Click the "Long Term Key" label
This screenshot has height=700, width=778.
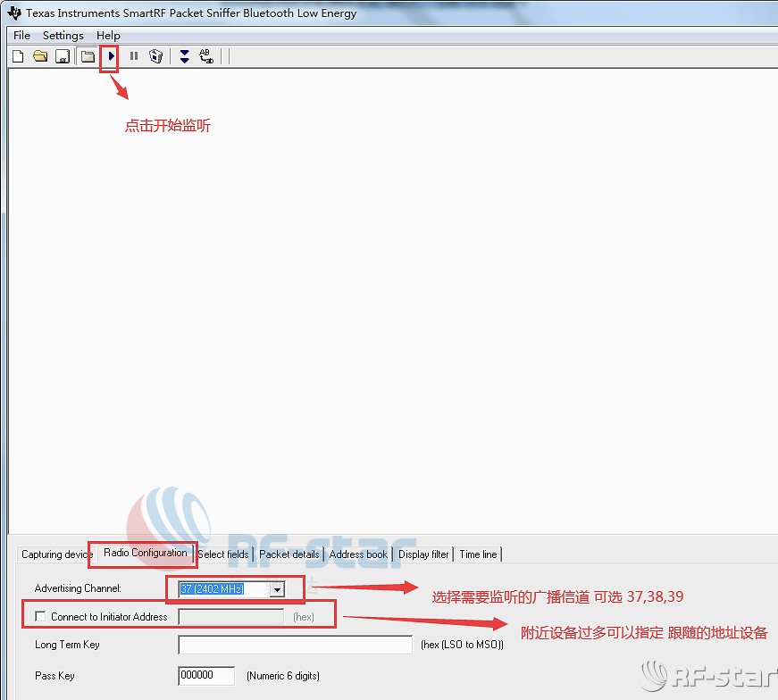(x=67, y=645)
